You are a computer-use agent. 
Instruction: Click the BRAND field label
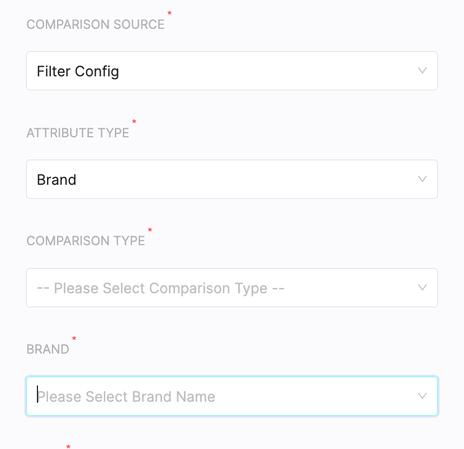(x=48, y=349)
